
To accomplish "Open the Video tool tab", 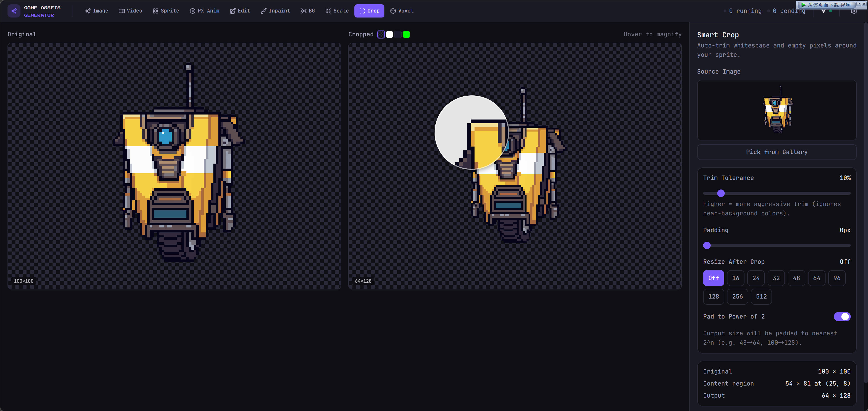I will coord(130,11).
